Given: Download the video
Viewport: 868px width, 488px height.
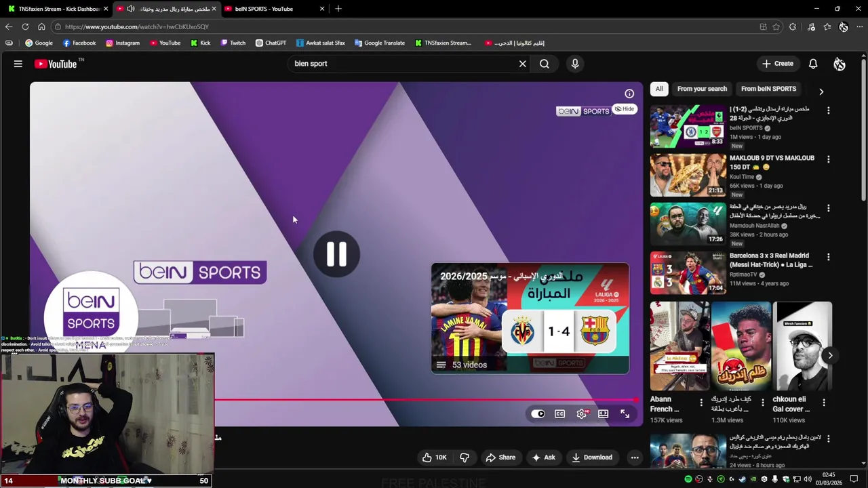Looking at the screenshot, I should [592, 457].
